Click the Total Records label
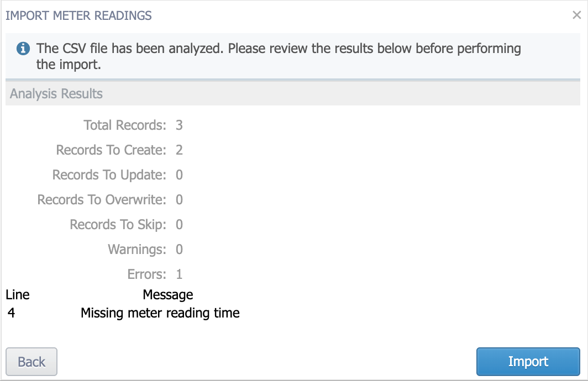This screenshot has width=588, height=381. (124, 125)
